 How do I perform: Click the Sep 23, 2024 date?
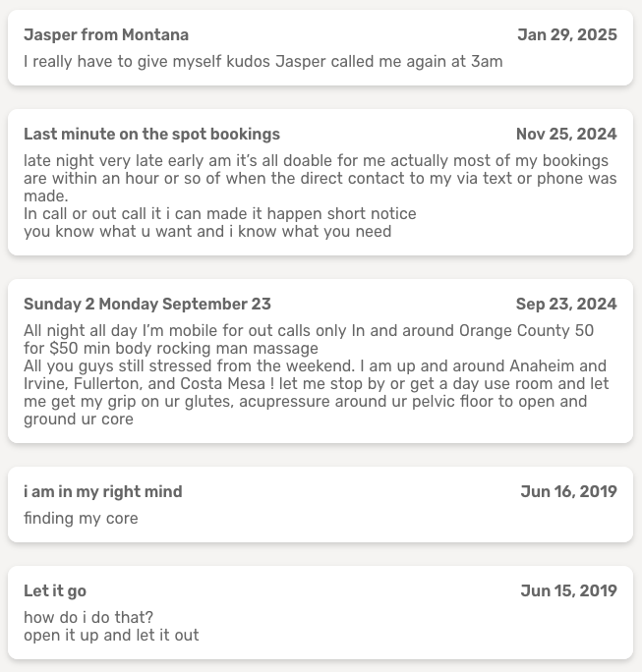point(566,305)
